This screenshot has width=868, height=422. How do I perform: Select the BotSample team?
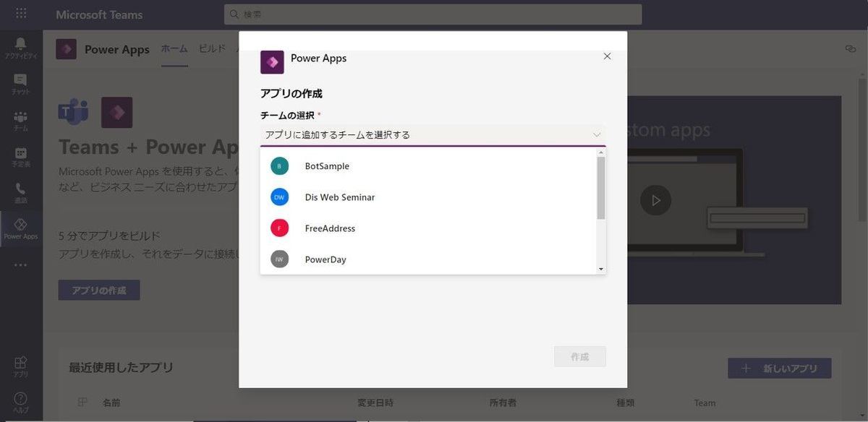click(428, 166)
